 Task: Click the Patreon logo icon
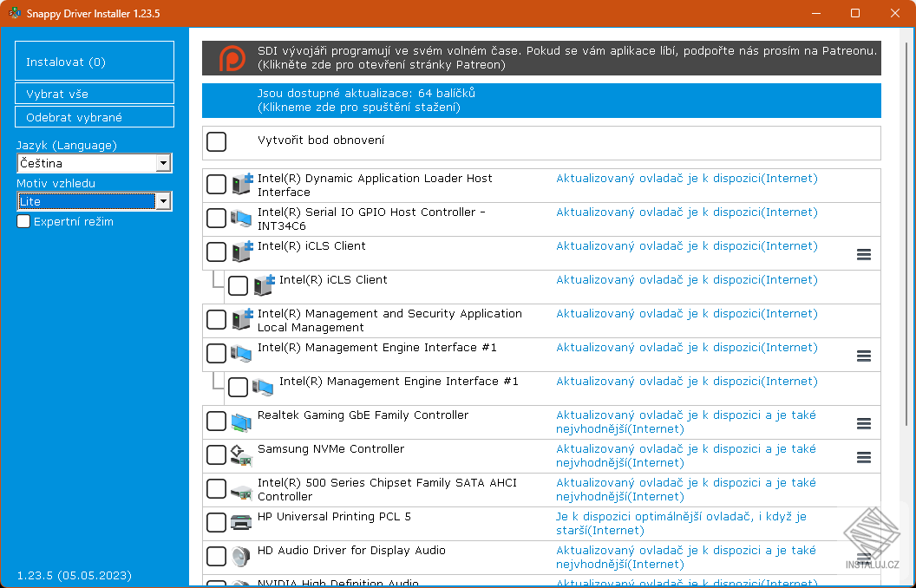[232, 58]
